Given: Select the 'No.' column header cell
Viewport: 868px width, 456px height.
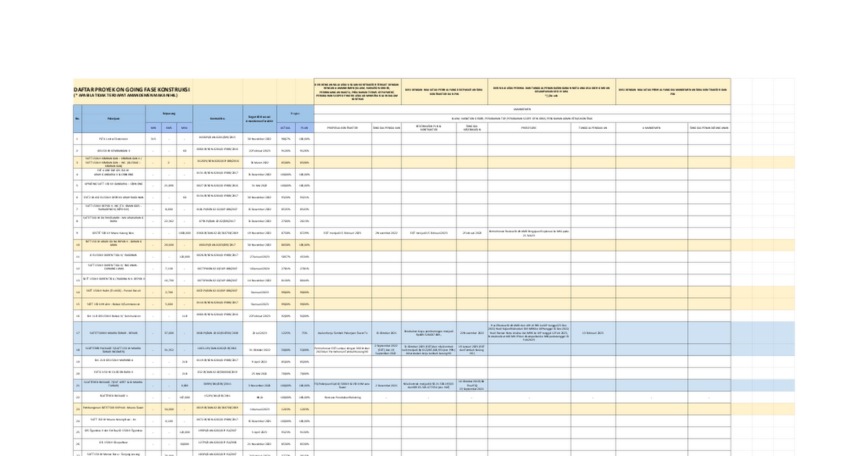Looking at the screenshot, I should [x=77, y=118].
